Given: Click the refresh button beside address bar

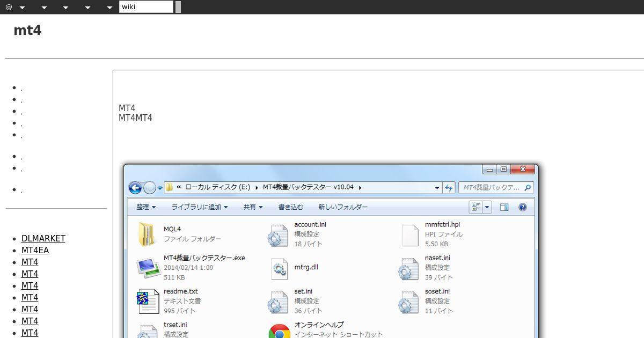Looking at the screenshot, I should [449, 188].
